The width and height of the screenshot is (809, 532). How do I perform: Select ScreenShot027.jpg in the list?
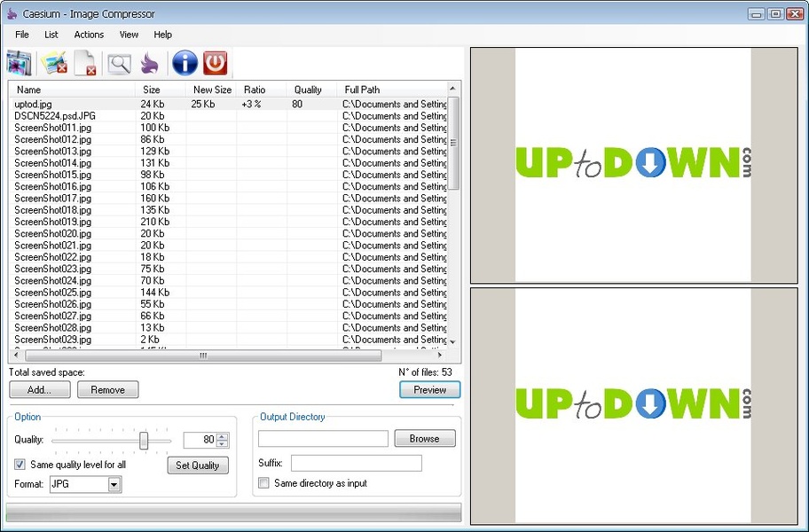[229, 316]
